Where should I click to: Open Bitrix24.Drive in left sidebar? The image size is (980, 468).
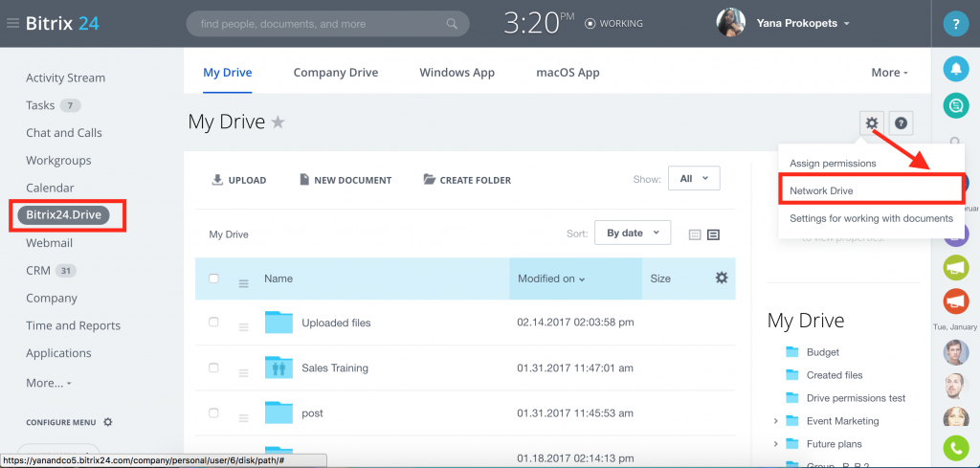click(x=64, y=215)
